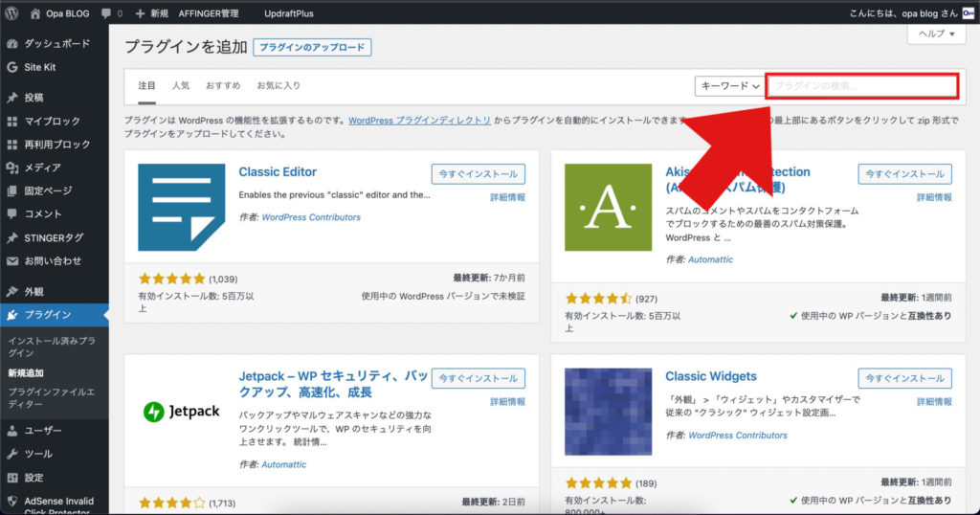Open the WordPress プラグインディレクトリ link
The width and height of the screenshot is (980, 515).
pyautogui.click(x=419, y=121)
